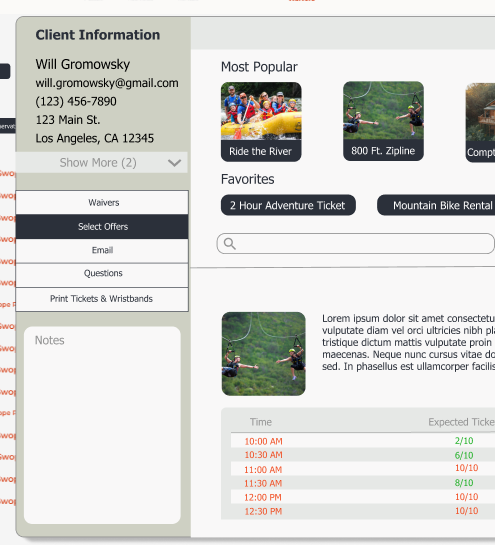495x545 pixels.
Task: Select the 12:00 PM time slot
Action: 263,497
